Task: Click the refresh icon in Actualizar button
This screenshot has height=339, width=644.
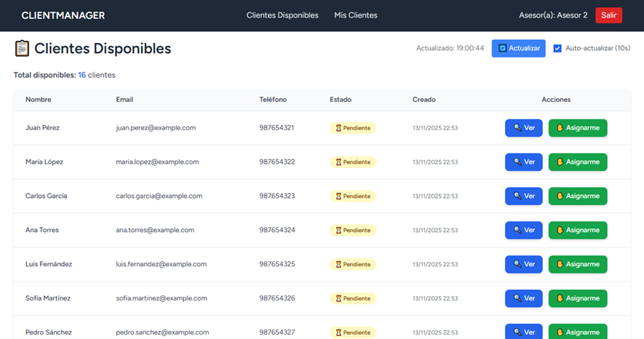Action: click(x=502, y=48)
